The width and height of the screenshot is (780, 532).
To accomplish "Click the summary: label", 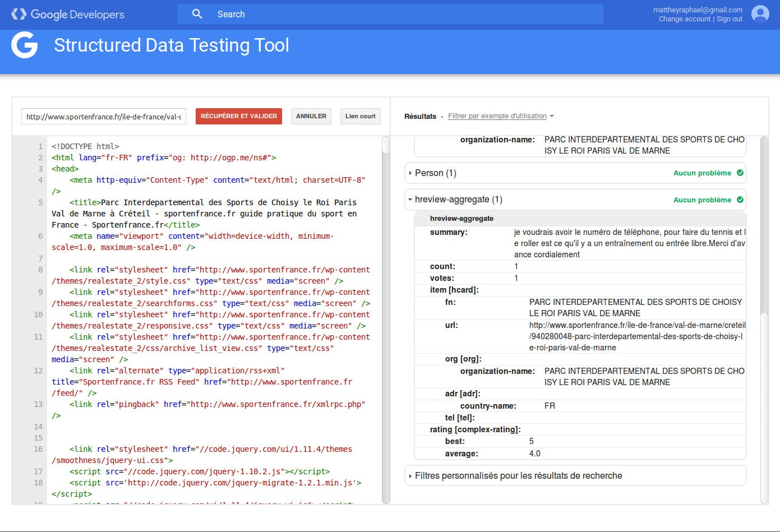I will (449, 232).
